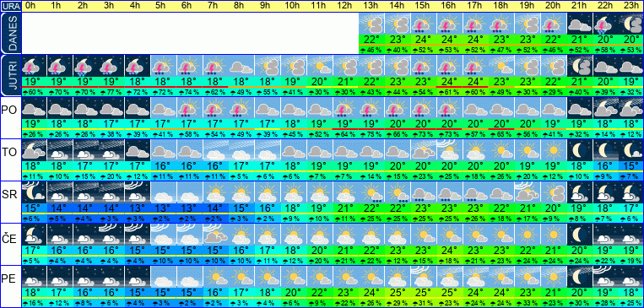This screenshot has height=308, width=644.
Task: Click the URA header cell
Action: [10, 6]
